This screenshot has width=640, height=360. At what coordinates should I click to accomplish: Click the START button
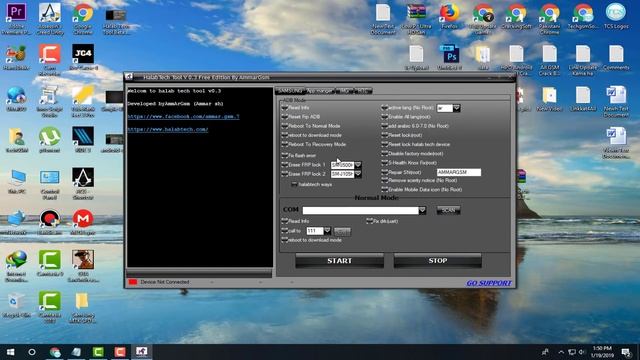340,261
